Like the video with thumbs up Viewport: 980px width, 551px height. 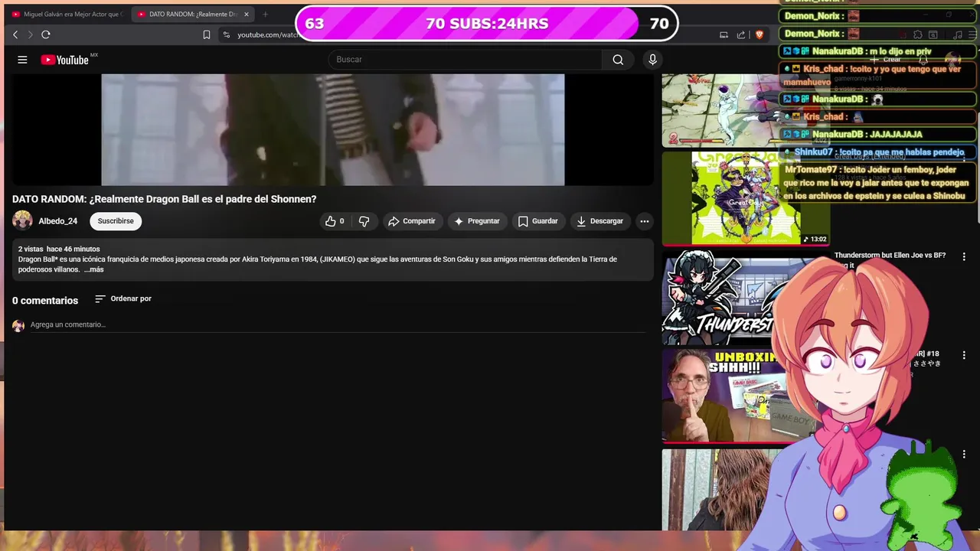coord(334,221)
